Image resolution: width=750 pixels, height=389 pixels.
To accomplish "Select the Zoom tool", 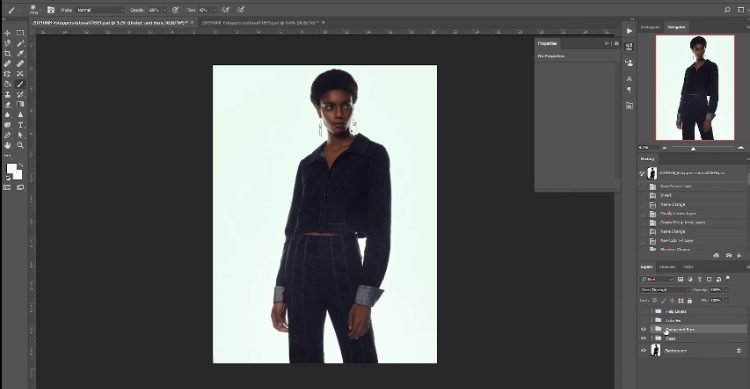I will [20, 145].
